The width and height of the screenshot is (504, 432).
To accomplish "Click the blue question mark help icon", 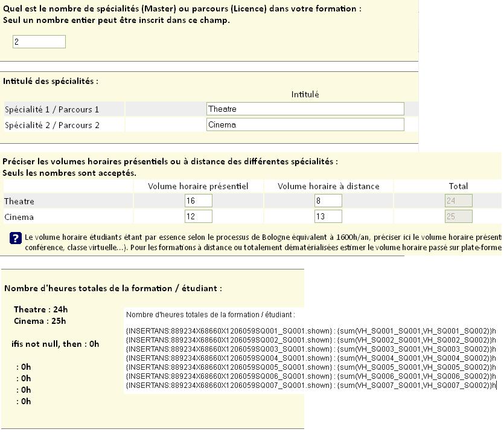I will (x=16, y=238).
